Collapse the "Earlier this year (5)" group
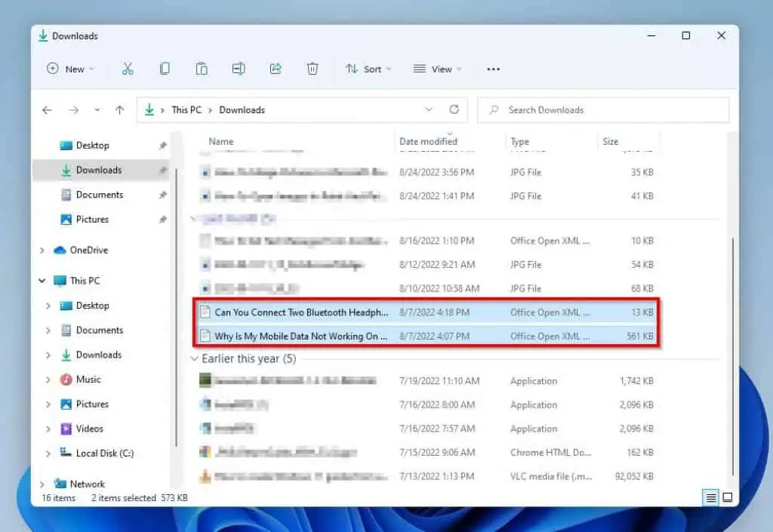The width and height of the screenshot is (773, 532). coord(194,358)
